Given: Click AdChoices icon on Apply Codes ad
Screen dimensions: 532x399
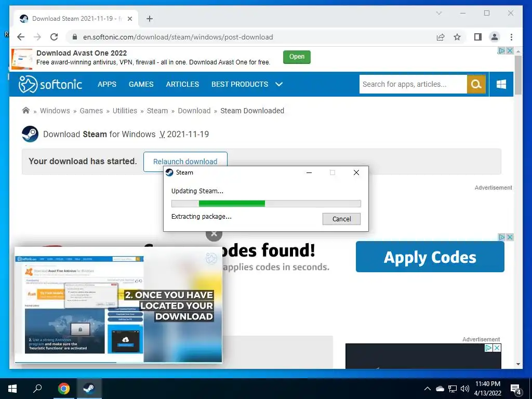Looking at the screenshot, I should click(501, 237).
